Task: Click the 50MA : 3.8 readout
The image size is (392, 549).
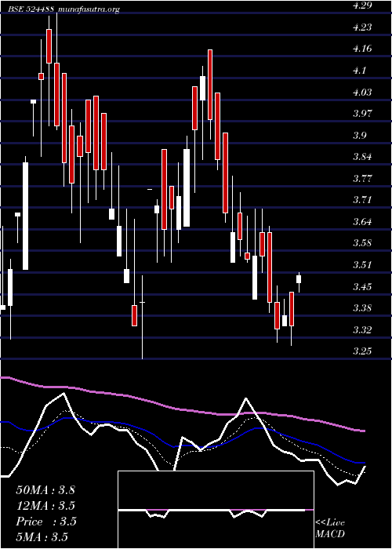Action: (x=45, y=490)
